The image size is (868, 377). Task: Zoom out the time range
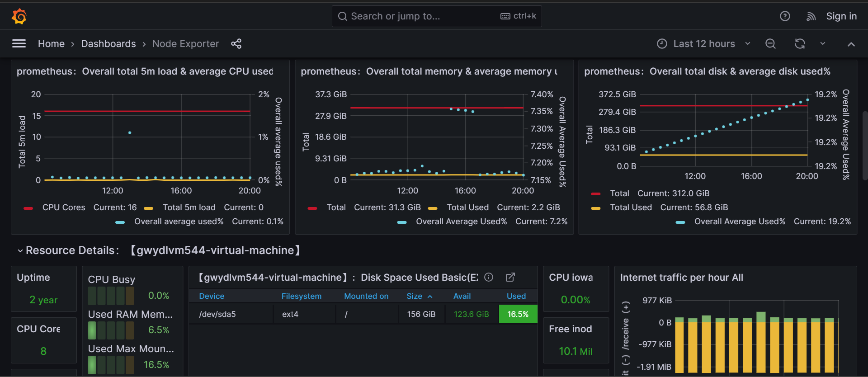(770, 43)
